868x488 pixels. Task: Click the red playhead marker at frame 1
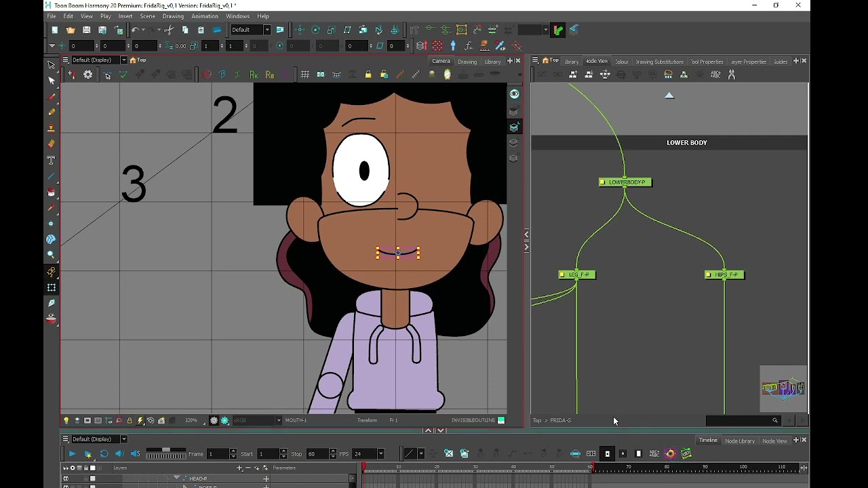(x=363, y=467)
